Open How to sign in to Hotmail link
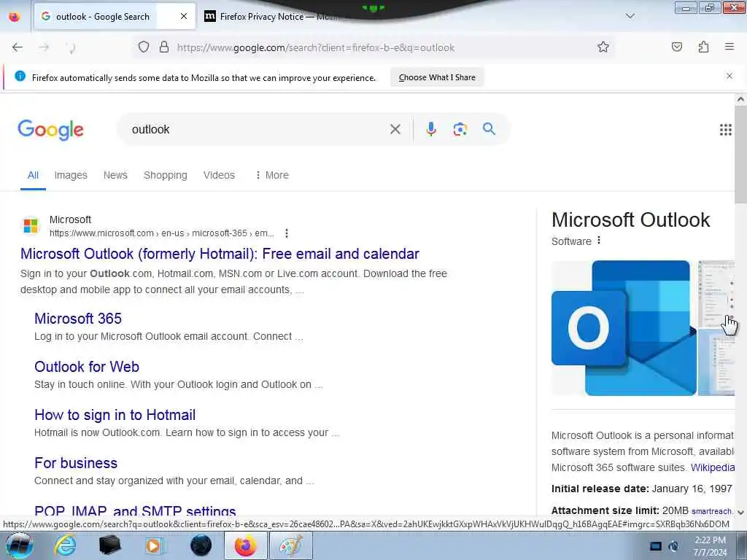 (x=115, y=415)
